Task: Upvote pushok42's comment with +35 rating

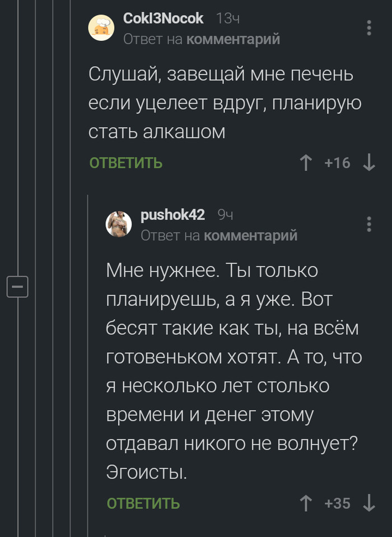Action: click(306, 503)
